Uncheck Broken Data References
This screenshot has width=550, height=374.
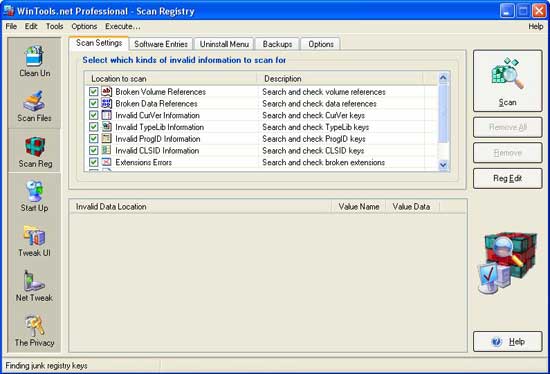pyautogui.click(x=93, y=103)
